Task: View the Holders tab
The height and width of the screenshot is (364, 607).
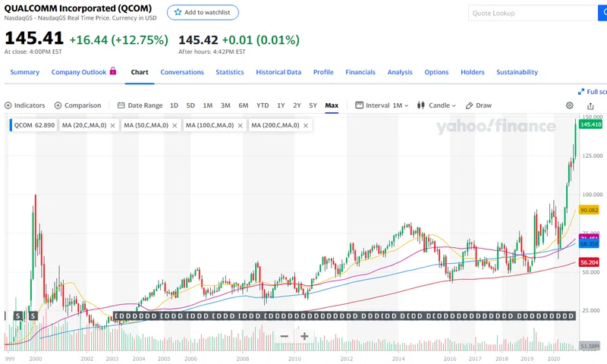Action: click(x=472, y=72)
